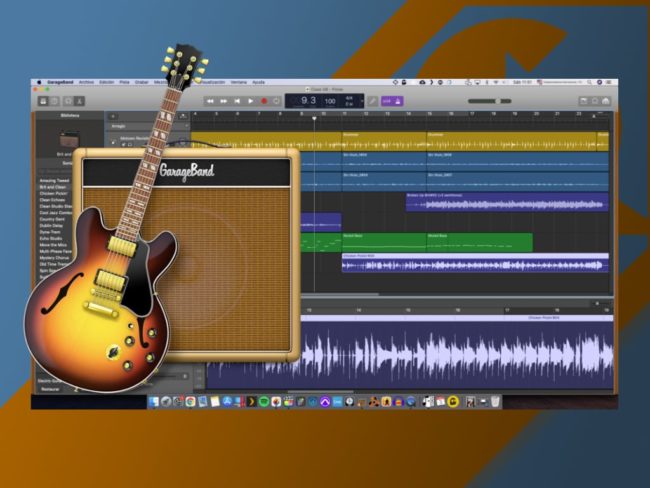Toggle the purple Count-in button
This screenshot has height=488, width=650.
387,101
